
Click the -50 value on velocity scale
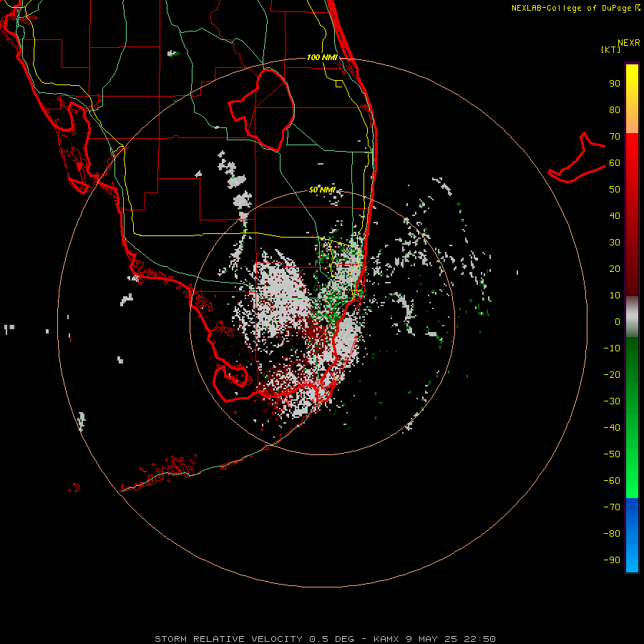tap(612, 454)
